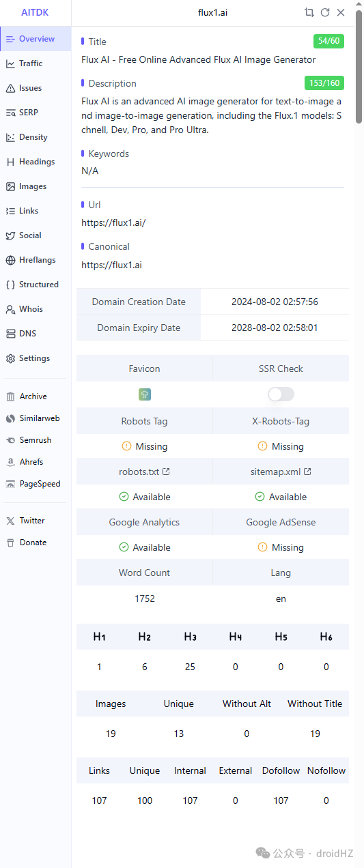Open the Headings section
The width and height of the screenshot is (364, 868).
coord(36,162)
